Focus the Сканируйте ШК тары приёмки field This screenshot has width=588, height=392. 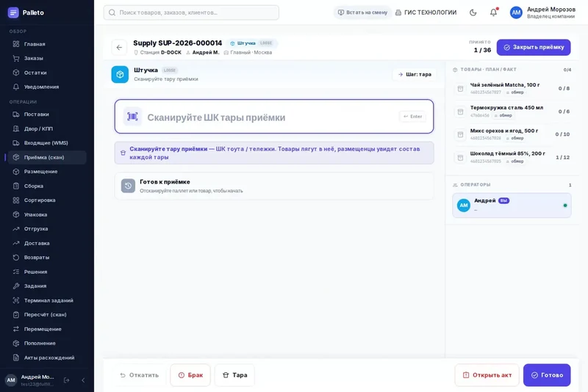click(x=274, y=117)
